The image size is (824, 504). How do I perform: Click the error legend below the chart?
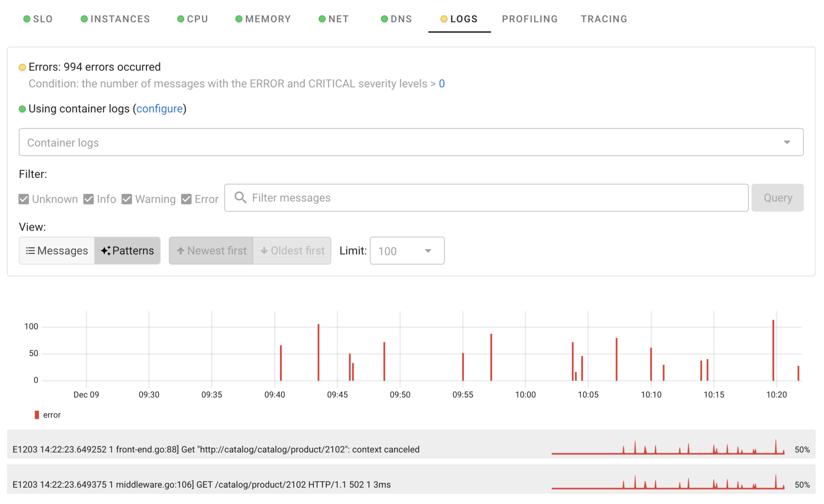coord(47,415)
